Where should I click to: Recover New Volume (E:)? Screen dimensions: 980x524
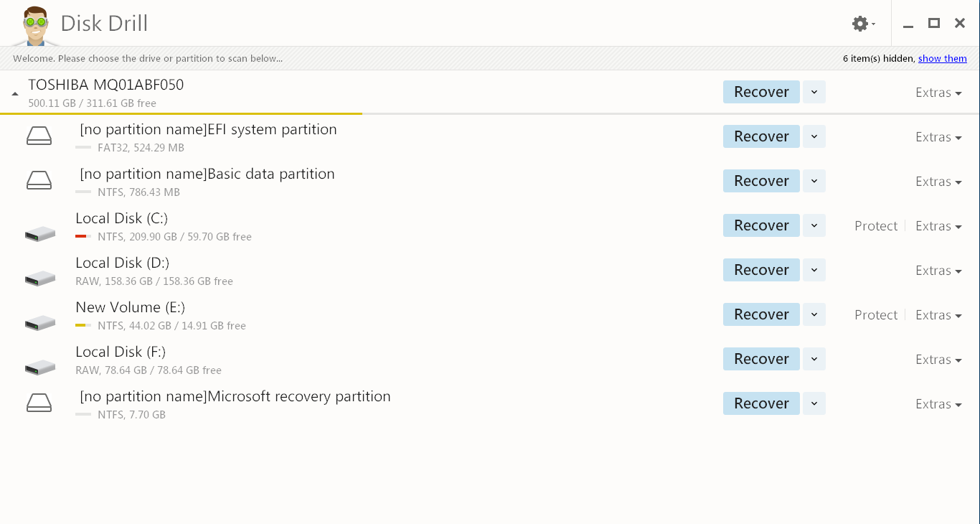pyautogui.click(x=761, y=314)
